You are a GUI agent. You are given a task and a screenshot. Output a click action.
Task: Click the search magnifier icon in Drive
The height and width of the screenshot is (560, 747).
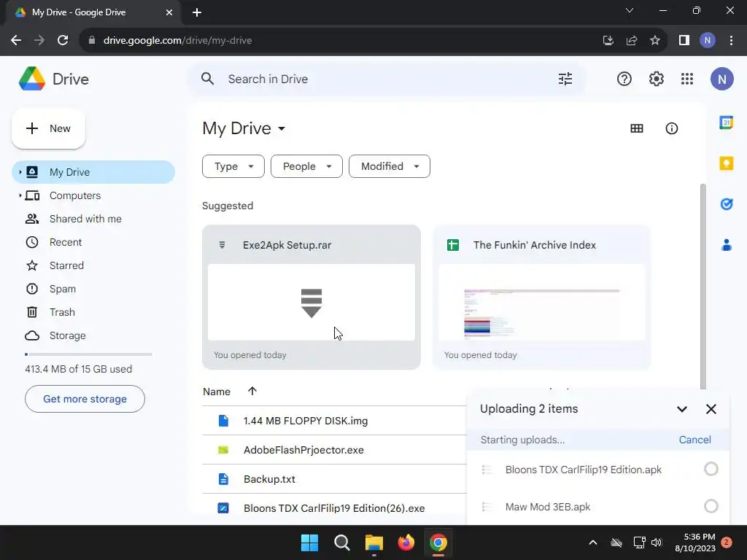pos(207,79)
